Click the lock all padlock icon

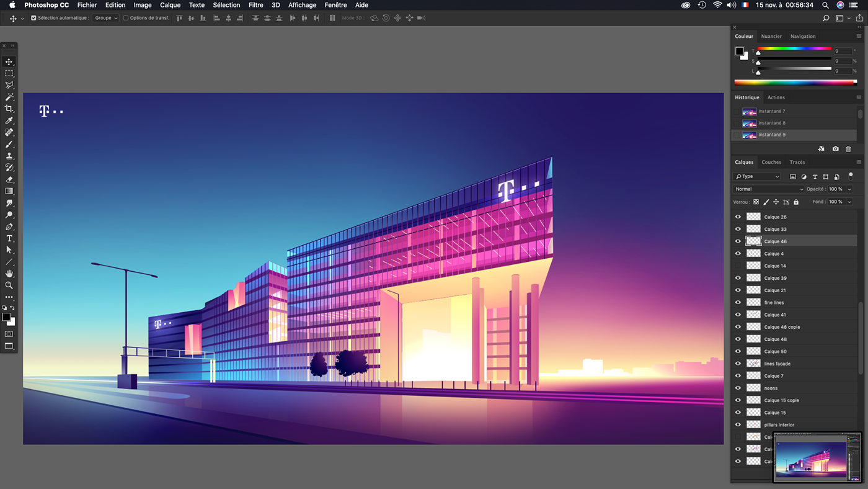click(796, 202)
